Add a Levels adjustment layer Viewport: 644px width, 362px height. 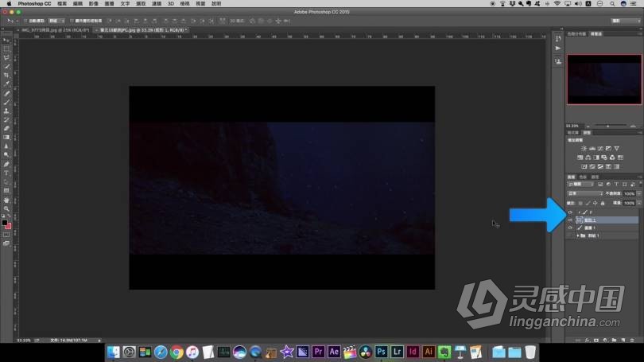click(592, 148)
